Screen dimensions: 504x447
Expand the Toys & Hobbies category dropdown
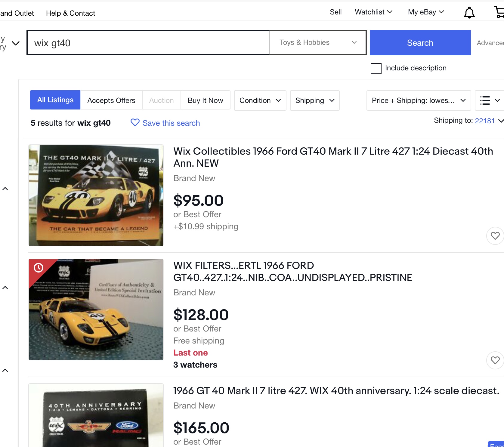[318, 43]
